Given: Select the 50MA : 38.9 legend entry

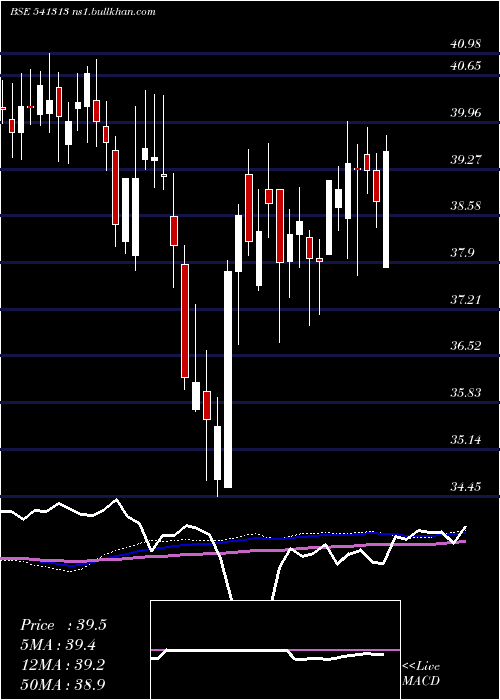Looking at the screenshot, I should (x=62, y=684).
